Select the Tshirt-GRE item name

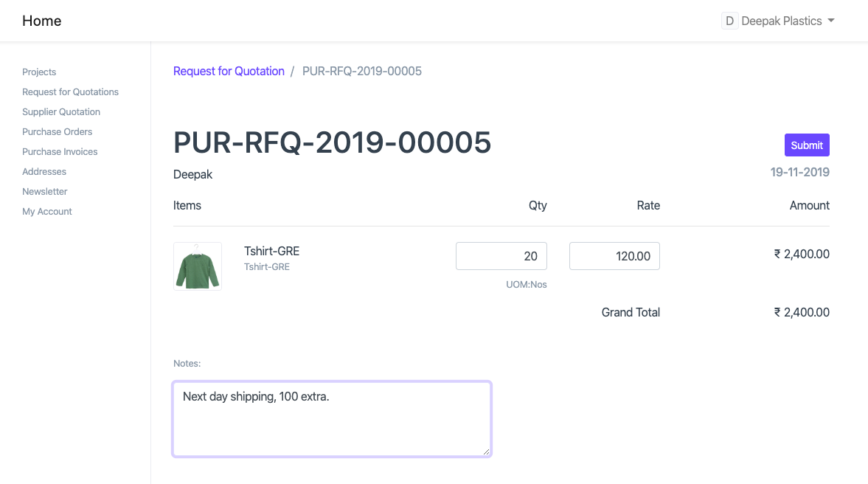[x=271, y=251]
